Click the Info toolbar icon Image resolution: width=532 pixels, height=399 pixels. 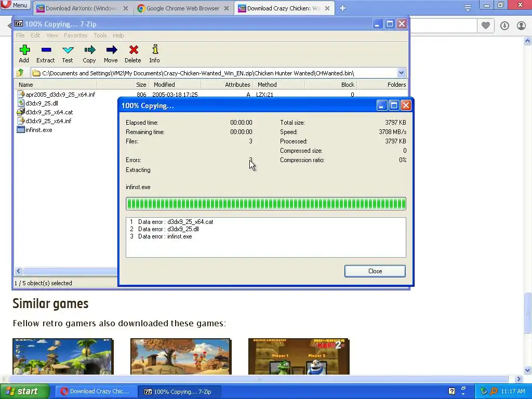(x=155, y=54)
